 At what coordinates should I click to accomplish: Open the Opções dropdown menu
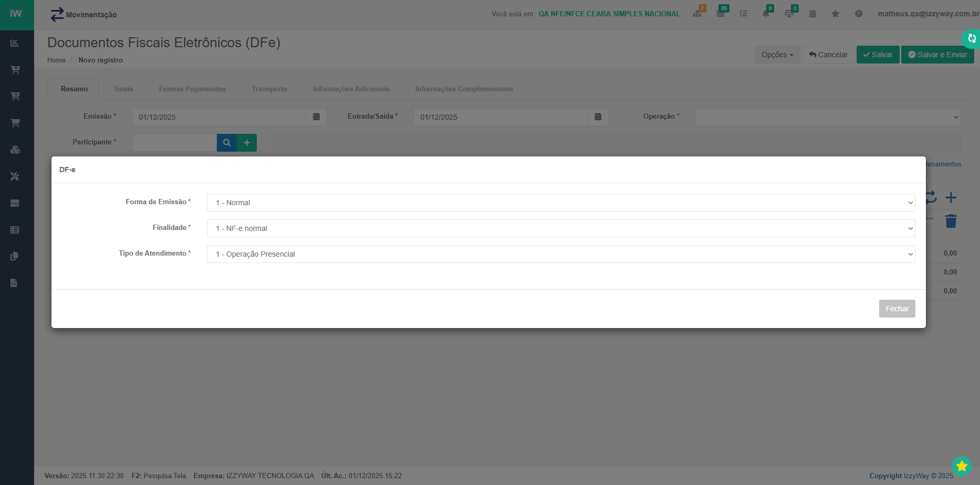tap(777, 55)
